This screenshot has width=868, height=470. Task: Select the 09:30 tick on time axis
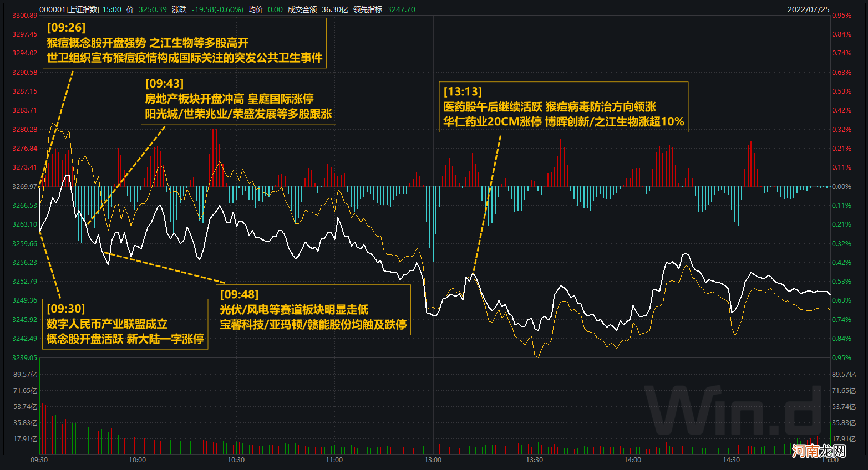pyautogui.click(x=39, y=460)
